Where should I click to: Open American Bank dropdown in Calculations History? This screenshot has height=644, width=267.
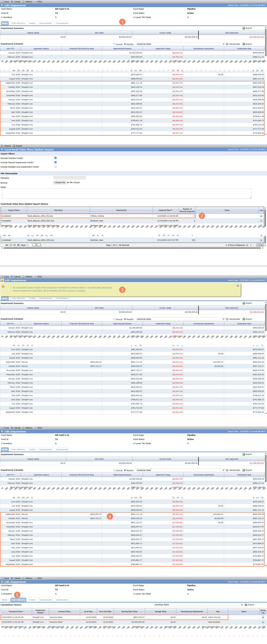pyautogui.click(x=198, y=605)
